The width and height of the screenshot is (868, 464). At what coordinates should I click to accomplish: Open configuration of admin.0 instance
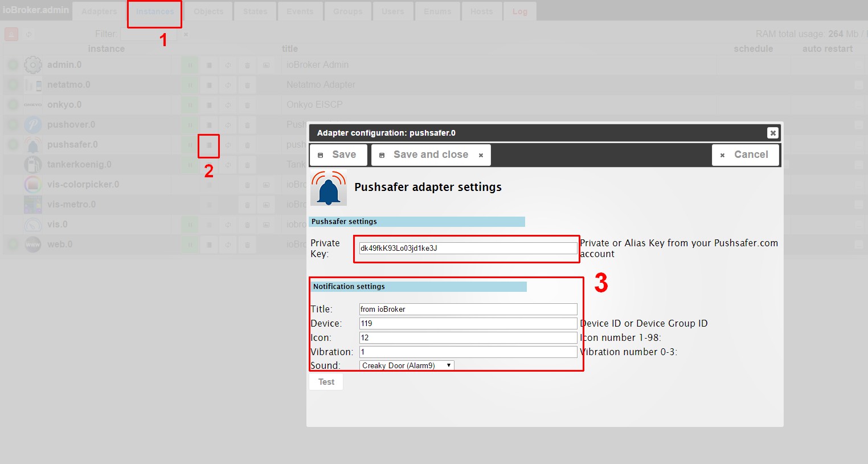coord(209,66)
